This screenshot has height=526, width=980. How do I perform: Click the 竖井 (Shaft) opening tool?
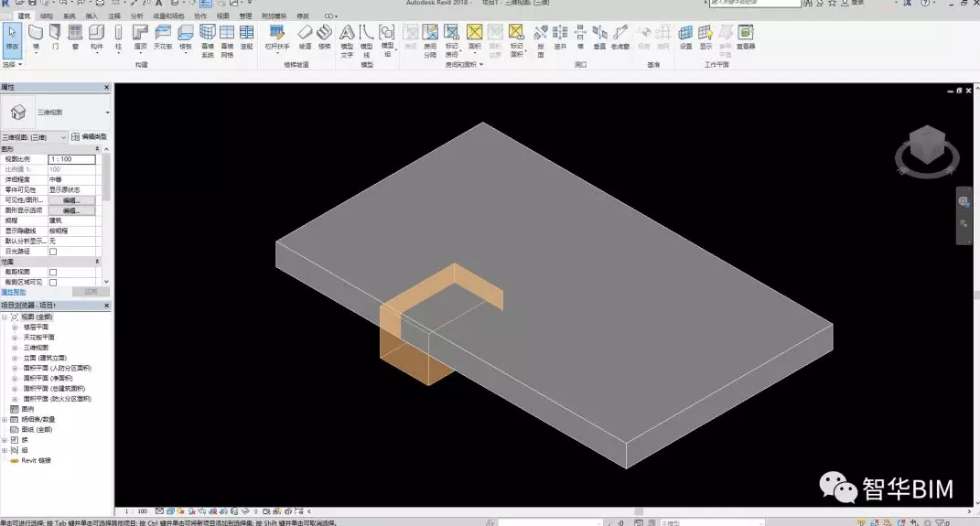[x=560, y=36]
